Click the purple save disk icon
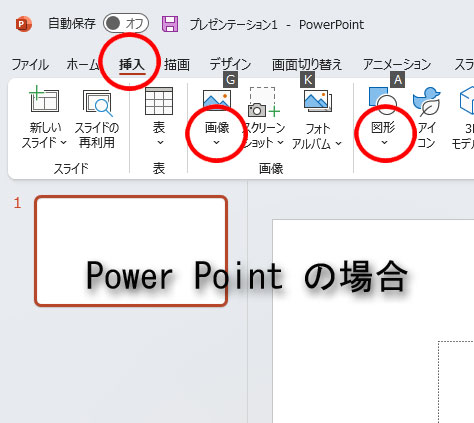Viewport: 474px width, 423px height. (x=170, y=24)
